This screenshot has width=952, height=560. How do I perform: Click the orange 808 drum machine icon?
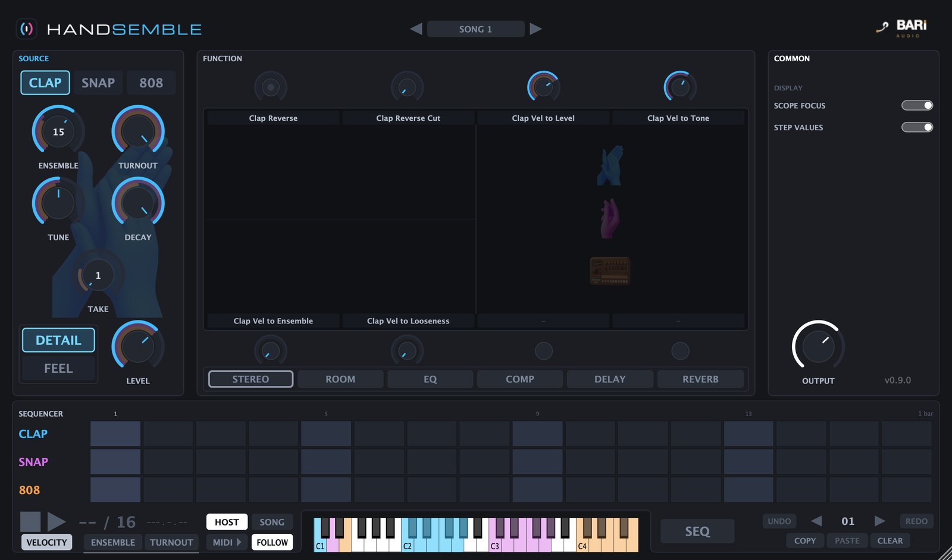[610, 271]
